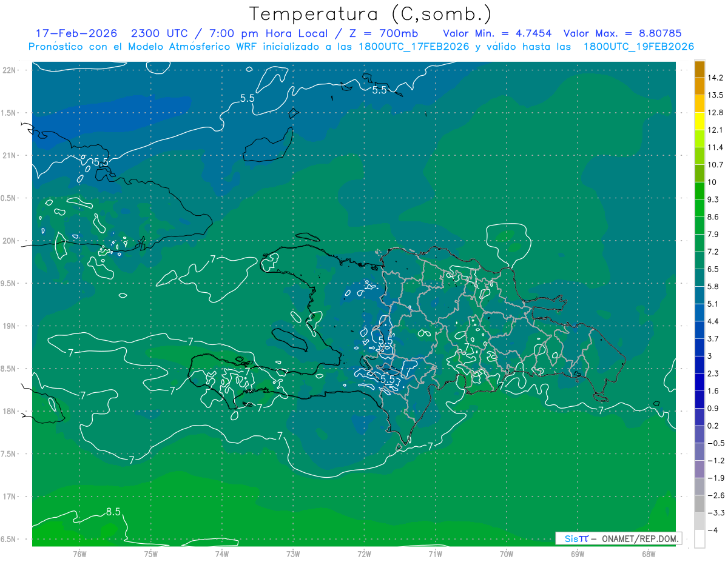Click the "74W" longitude axis label

(221, 554)
